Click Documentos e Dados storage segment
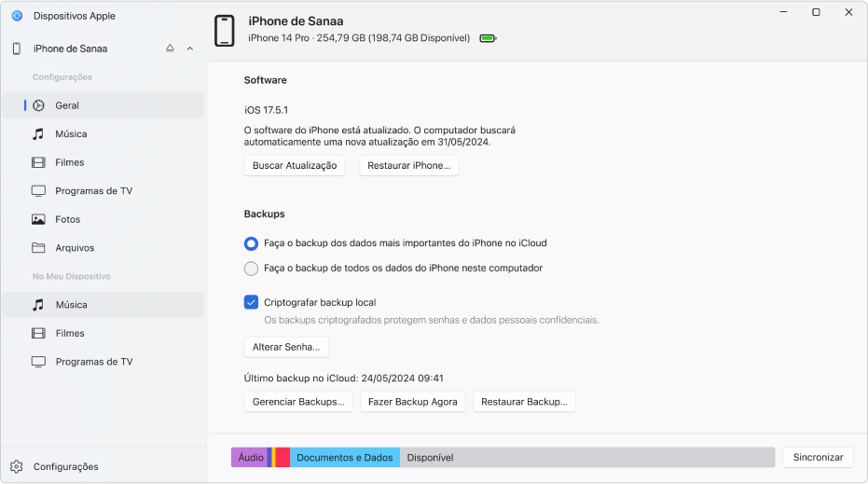The image size is (868, 484). pos(345,457)
